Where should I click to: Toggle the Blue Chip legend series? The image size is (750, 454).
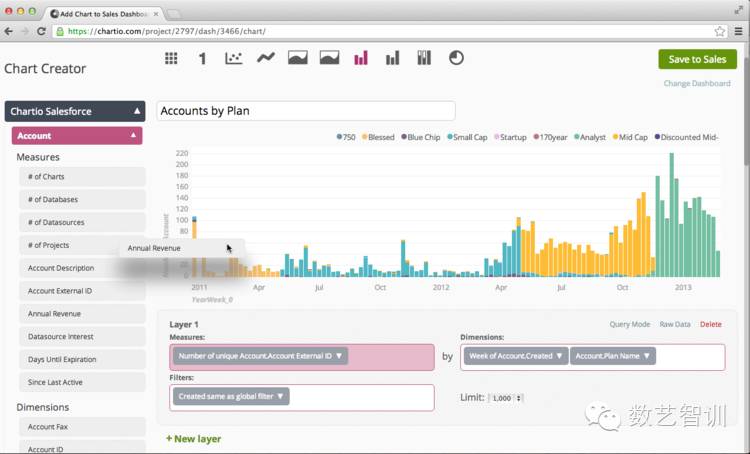420,137
